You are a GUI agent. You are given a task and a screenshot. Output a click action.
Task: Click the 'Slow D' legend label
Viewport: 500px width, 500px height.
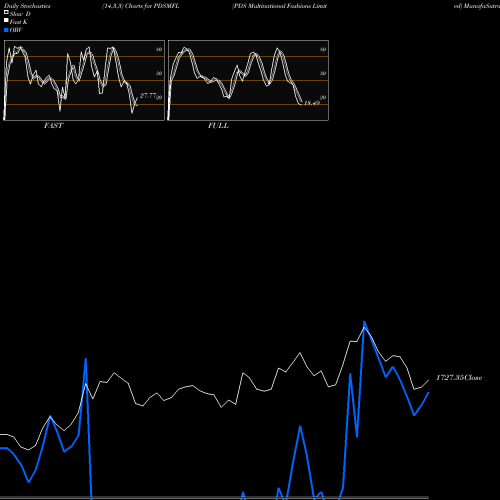click(x=20, y=14)
